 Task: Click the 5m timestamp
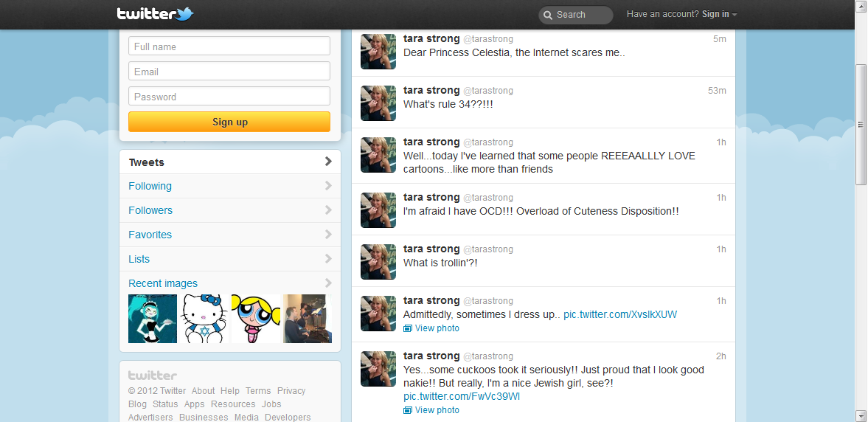[719, 39]
